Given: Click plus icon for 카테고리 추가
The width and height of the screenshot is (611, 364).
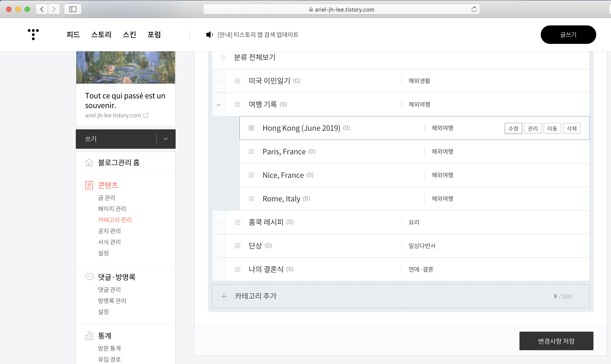Looking at the screenshot, I should 224,296.
